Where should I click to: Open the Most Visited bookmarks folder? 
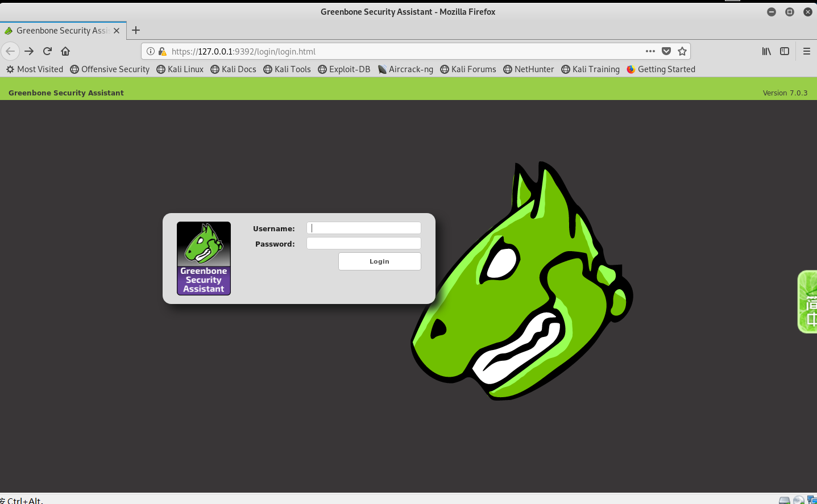[35, 69]
